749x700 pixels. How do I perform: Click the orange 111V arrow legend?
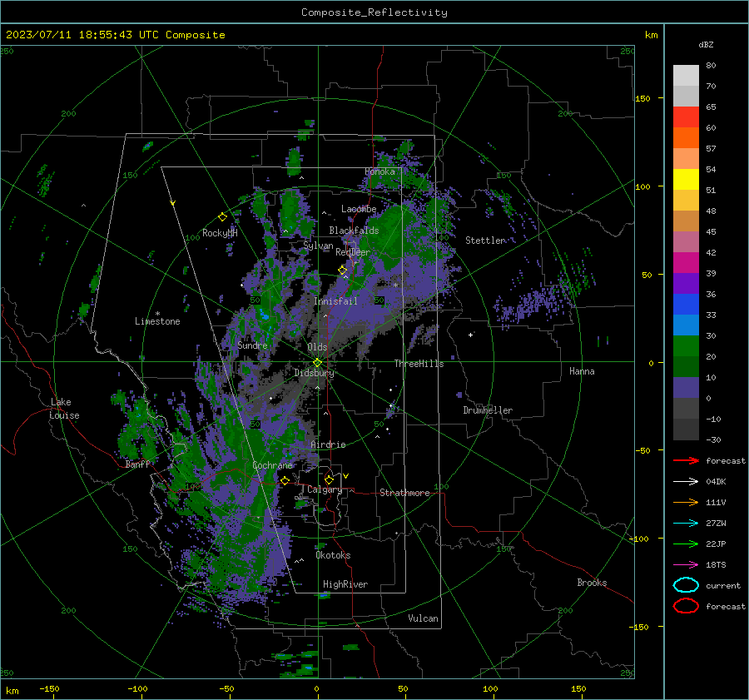coord(686,502)
